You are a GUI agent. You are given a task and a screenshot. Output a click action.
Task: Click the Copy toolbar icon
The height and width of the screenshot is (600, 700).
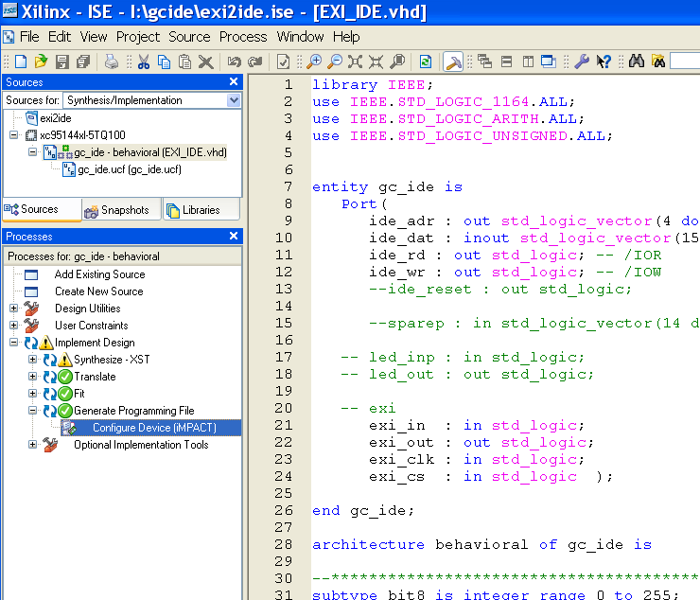click(164, 62)
